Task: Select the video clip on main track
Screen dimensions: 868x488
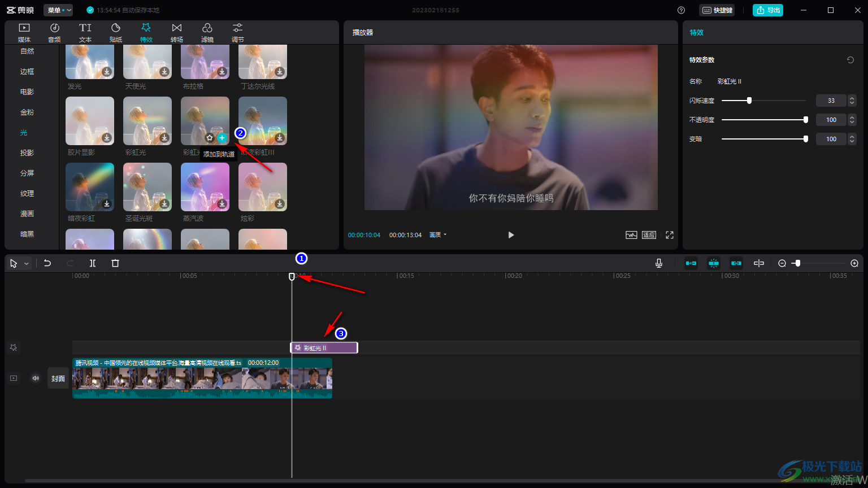Action: 202,378
